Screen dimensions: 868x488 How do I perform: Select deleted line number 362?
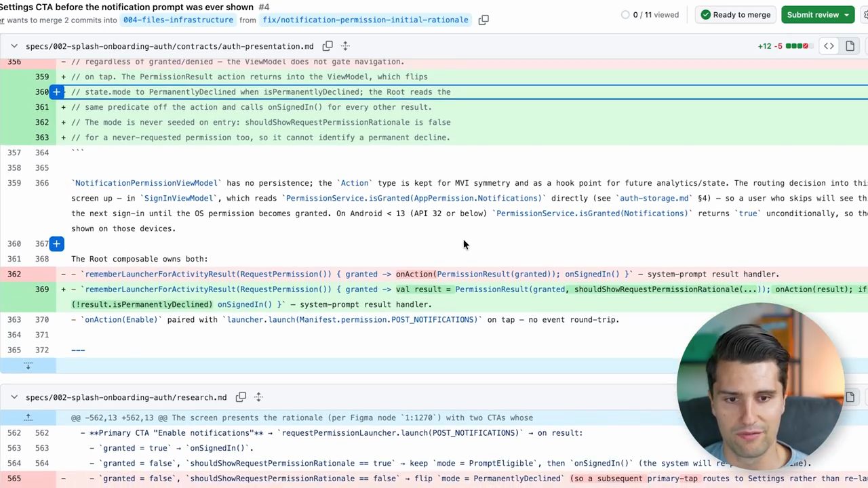click(14, 274)
